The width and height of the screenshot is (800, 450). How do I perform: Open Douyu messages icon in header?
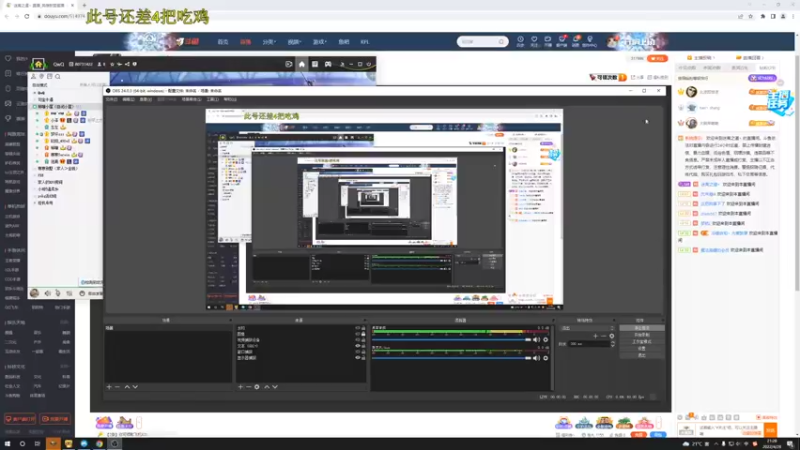(x=576, y=41)
